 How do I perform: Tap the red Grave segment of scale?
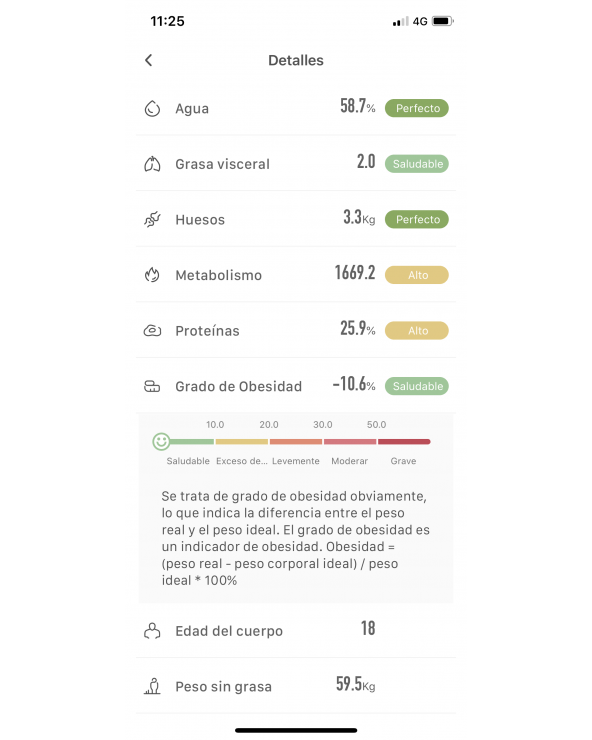(x=404, y=442)
